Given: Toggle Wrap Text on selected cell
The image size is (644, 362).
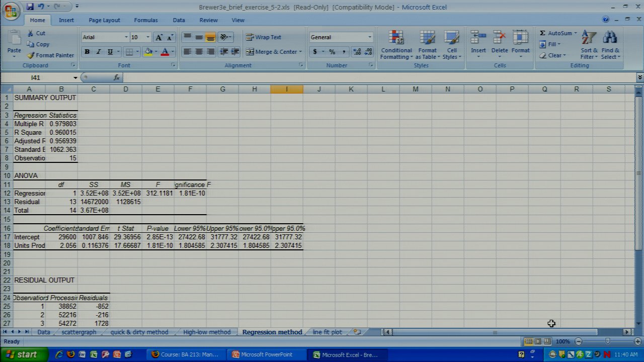Looking at the screenshot, I should pyautogui.click(x=263, y=37).
